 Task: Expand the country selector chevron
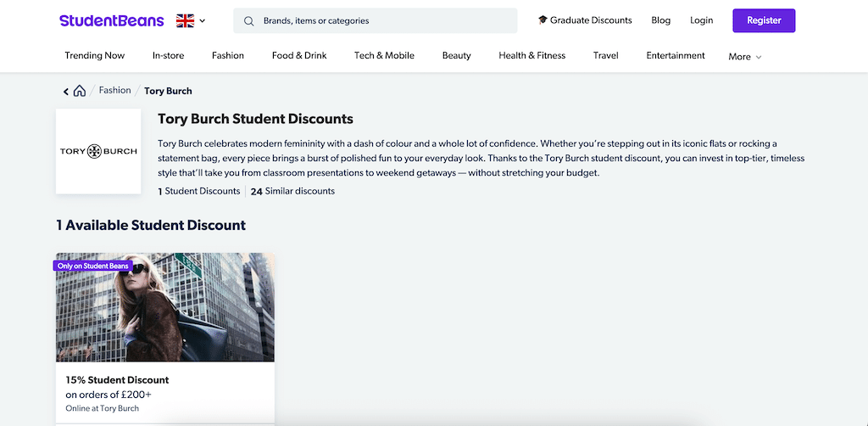pos(202,21)
